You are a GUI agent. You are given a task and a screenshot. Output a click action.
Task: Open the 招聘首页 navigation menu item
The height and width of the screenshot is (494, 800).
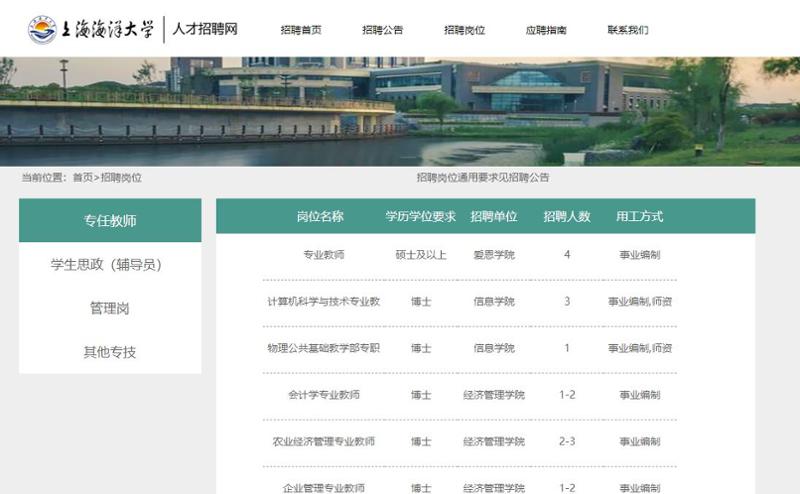pyautogui.click(x=301, y=30)
